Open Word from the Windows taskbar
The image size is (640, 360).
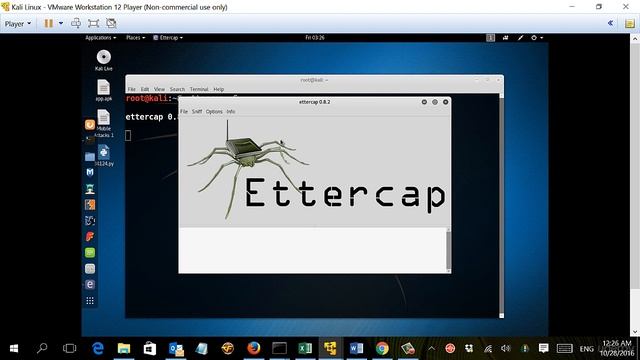356,348
